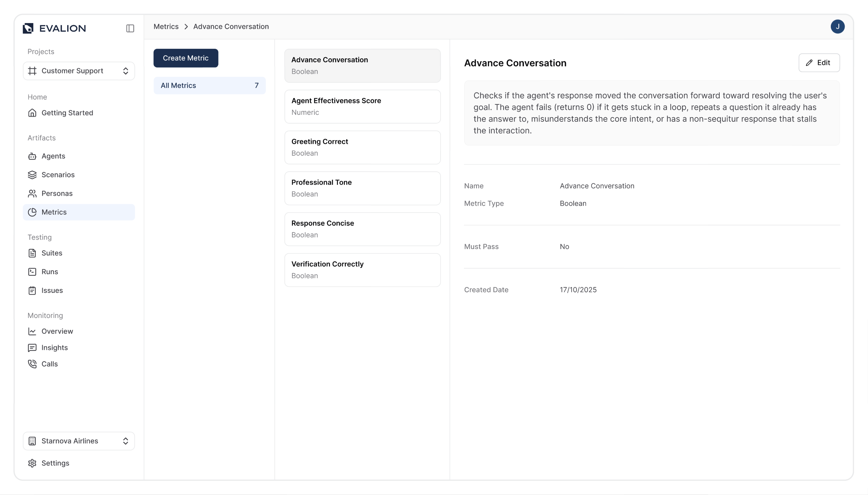Click the Issues clipboard icon

coord(32,290)
